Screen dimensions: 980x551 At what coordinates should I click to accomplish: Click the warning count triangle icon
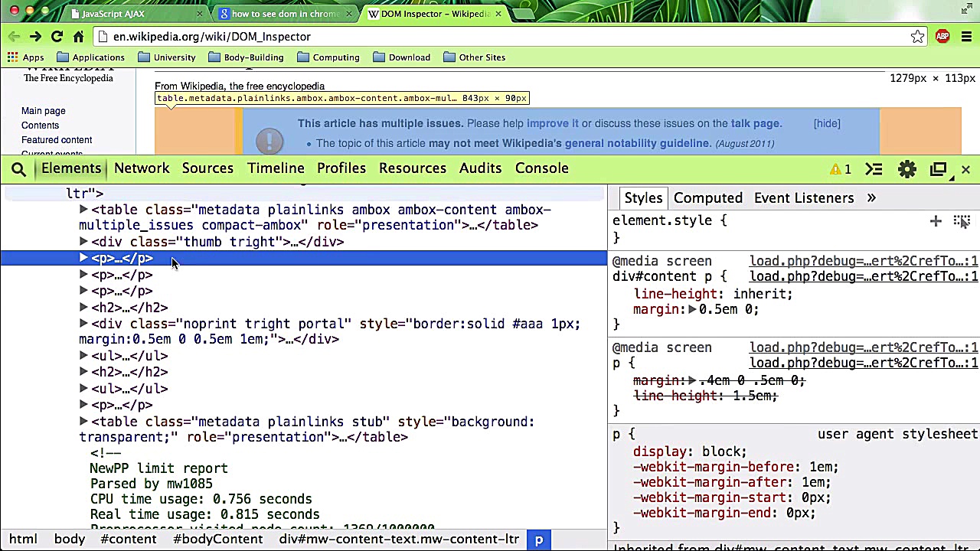tap(835, 169)
